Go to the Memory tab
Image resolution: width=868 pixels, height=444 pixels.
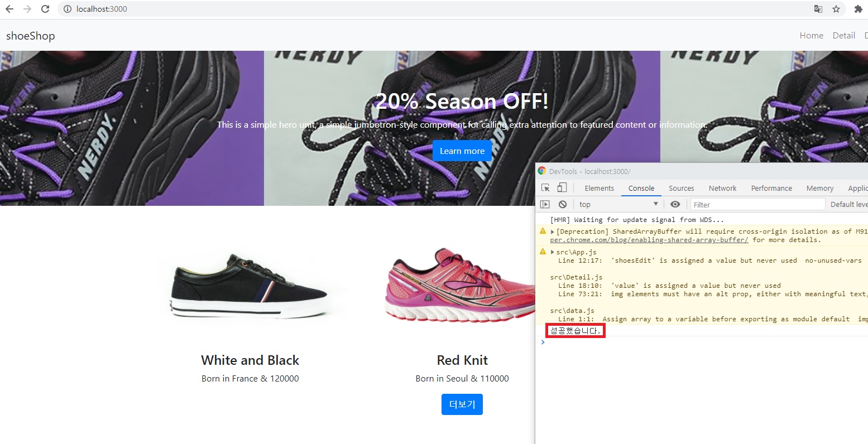tap(820, 188)
